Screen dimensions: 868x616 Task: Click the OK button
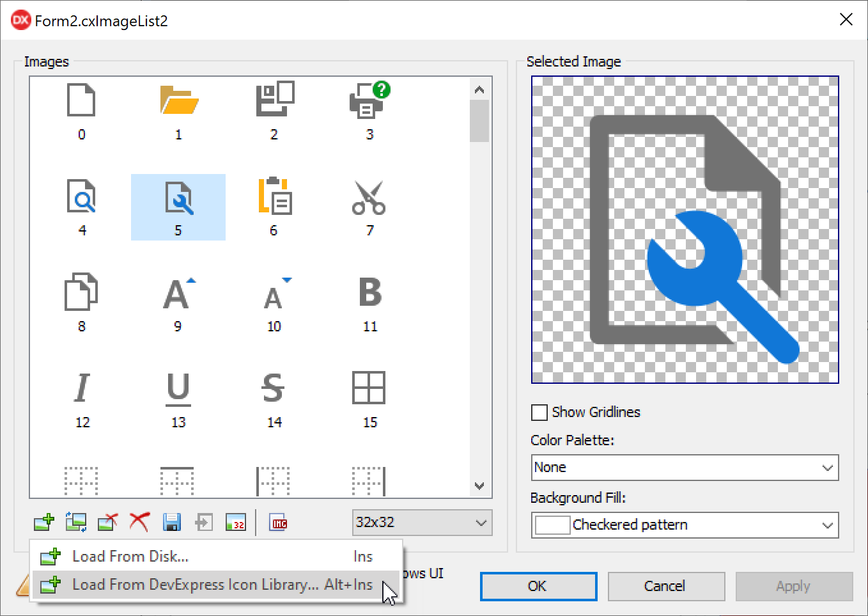(x=538, y=587)
